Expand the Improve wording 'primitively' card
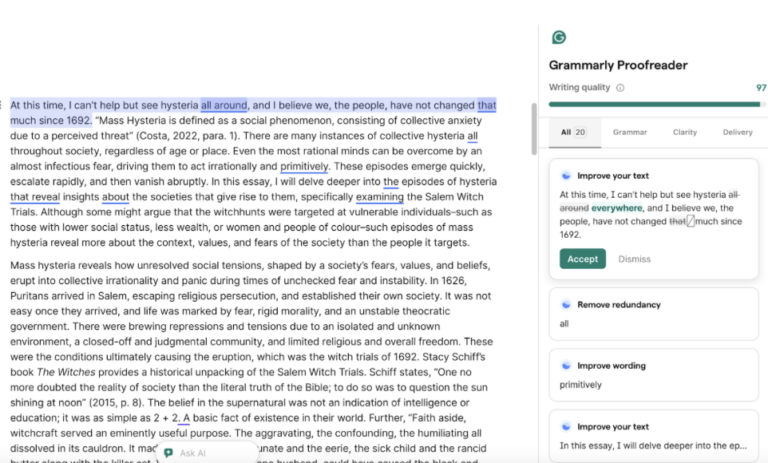The width and height of the screenshot is (768, 463). 654,375
